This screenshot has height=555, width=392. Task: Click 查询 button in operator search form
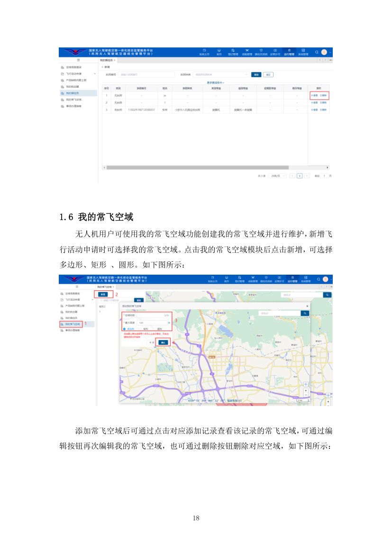click(256, 74)
